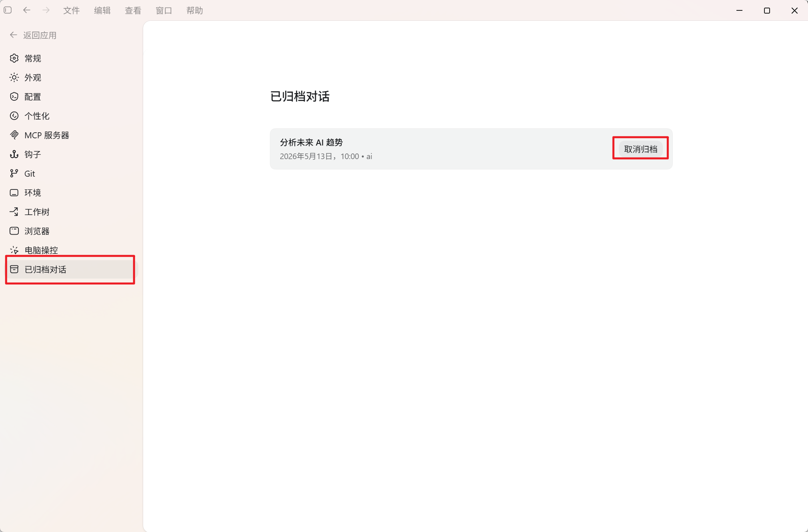Select 已归档对话 sidebar label
The image size is (808, 532).
point(46,269)
